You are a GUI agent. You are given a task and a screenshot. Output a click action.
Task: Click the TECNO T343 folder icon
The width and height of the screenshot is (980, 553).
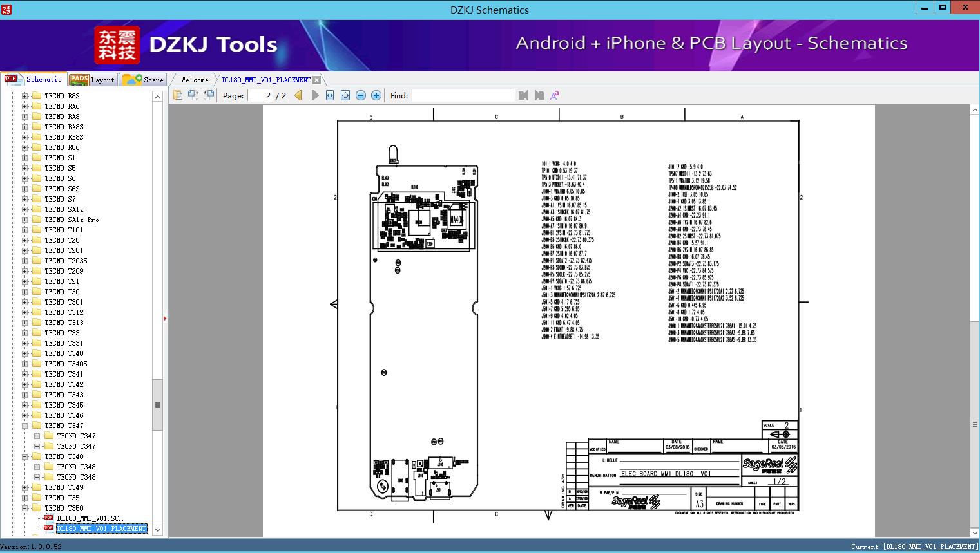[x=37, y=395]
